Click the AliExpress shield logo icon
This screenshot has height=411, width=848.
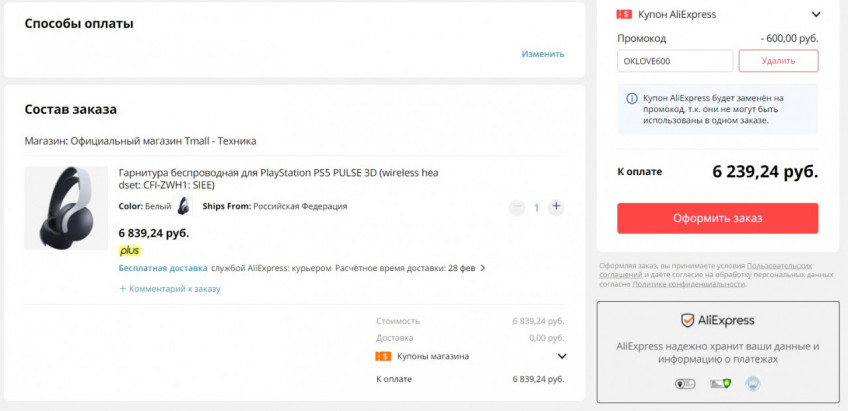pos(687,320)
